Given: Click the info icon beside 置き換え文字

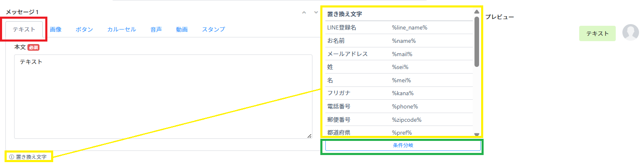Looking at the screenshot, I should click(12, 157).
